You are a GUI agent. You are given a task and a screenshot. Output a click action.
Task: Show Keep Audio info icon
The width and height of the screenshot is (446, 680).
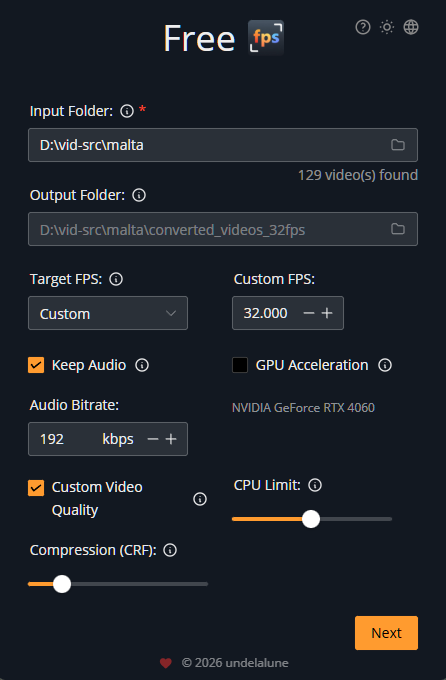point(142,365)
